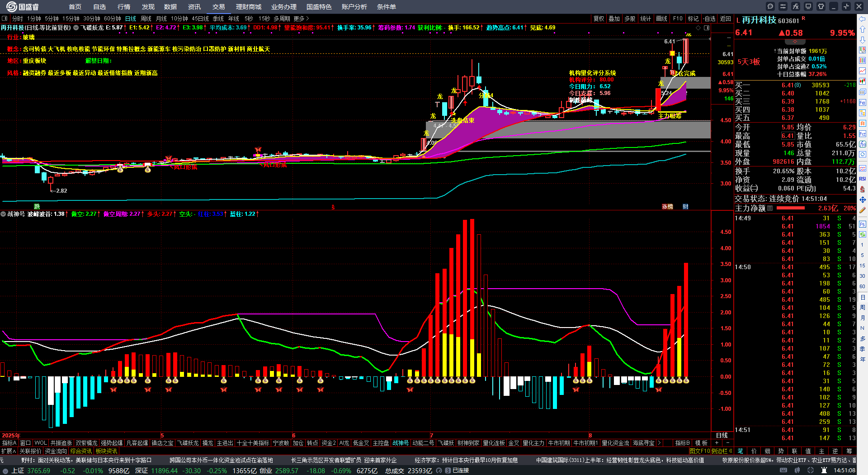Open the 指标A selector

point(9,443)
